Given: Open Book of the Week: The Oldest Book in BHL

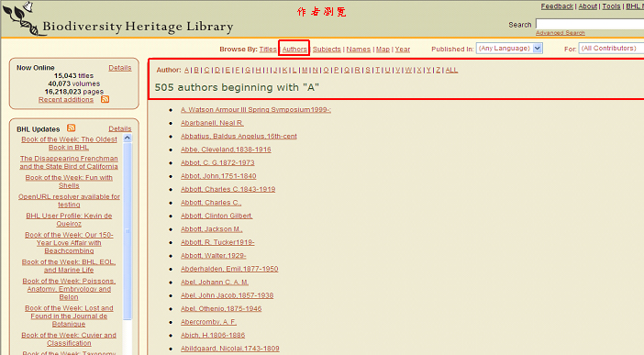Looking at the screenshot, I should pyautogui.click(x=69, y=143).
